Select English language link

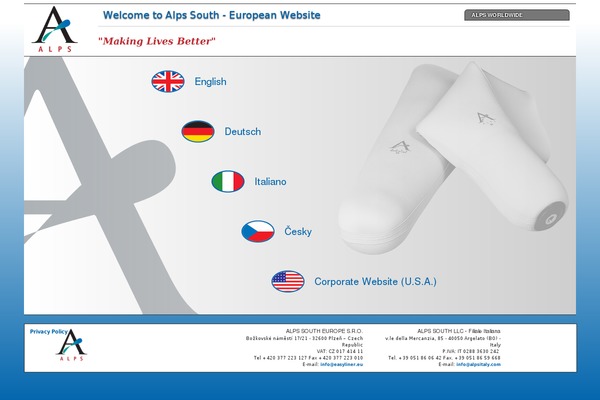coord(210,82)
